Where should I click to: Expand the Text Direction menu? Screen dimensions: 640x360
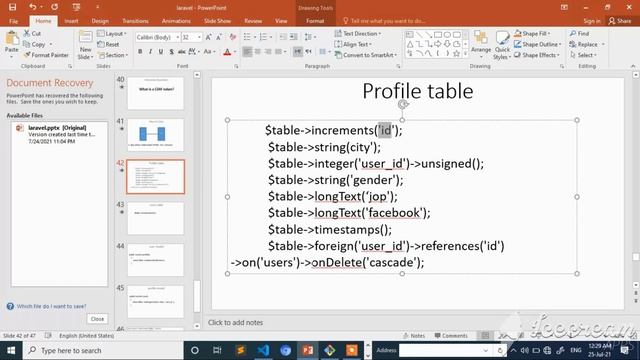358,33
